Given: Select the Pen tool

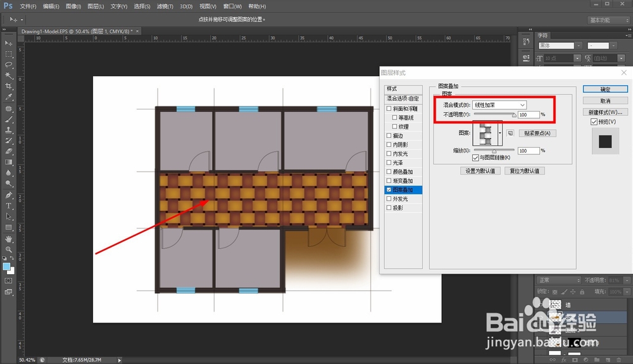Looking at the screenshot, I should pyautogui.click(x=8, y=196).
